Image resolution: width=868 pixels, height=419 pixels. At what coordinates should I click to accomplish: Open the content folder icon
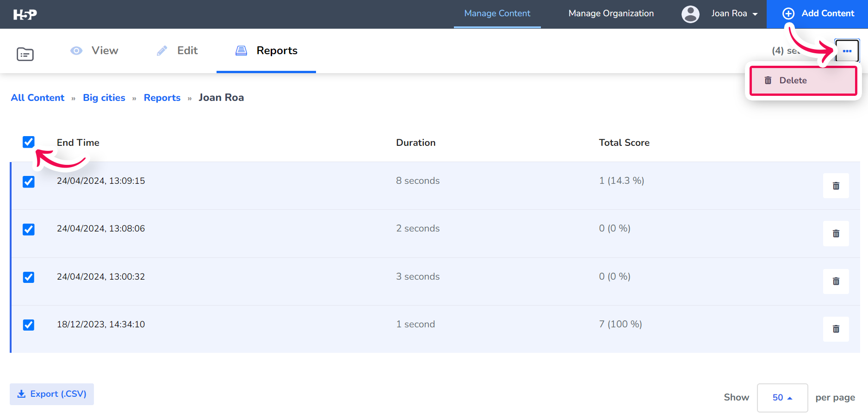point(25,54)
